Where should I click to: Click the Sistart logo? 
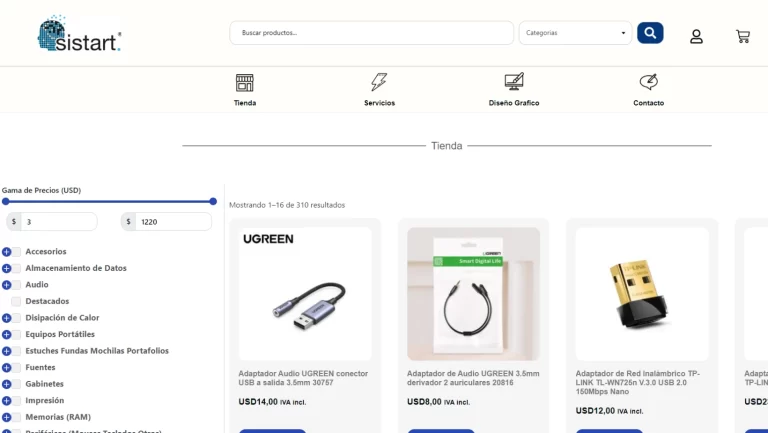coord(79,33)
